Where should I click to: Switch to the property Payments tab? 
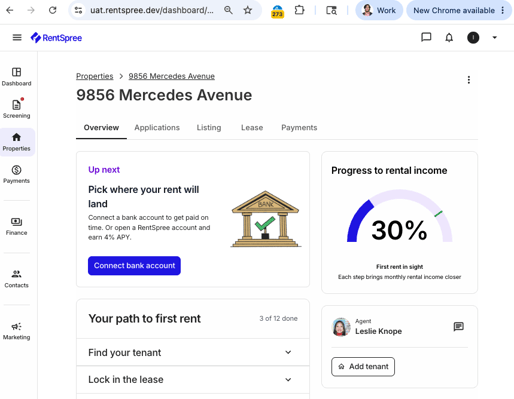tap(299, 128)
